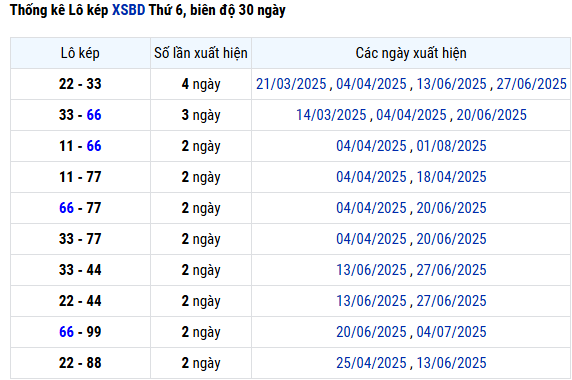Open date 04/04/2025 in the 11 - 66 row

tap(371, 146)
